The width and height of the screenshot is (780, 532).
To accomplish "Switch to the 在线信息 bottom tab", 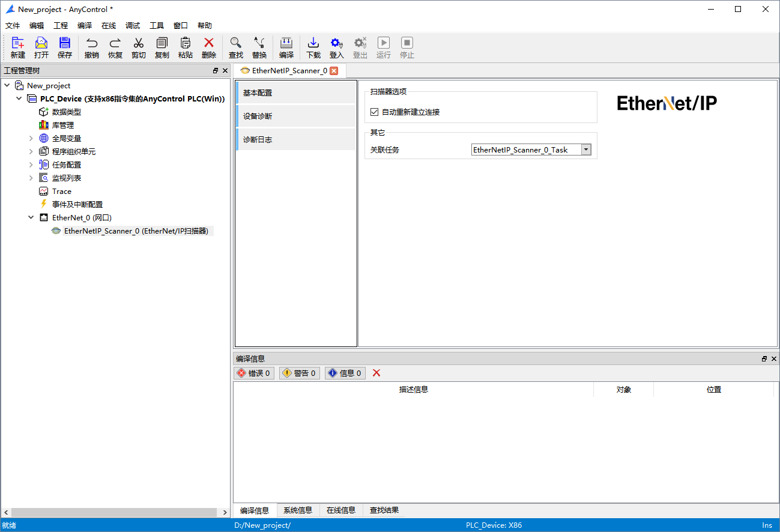I will 341,510.
